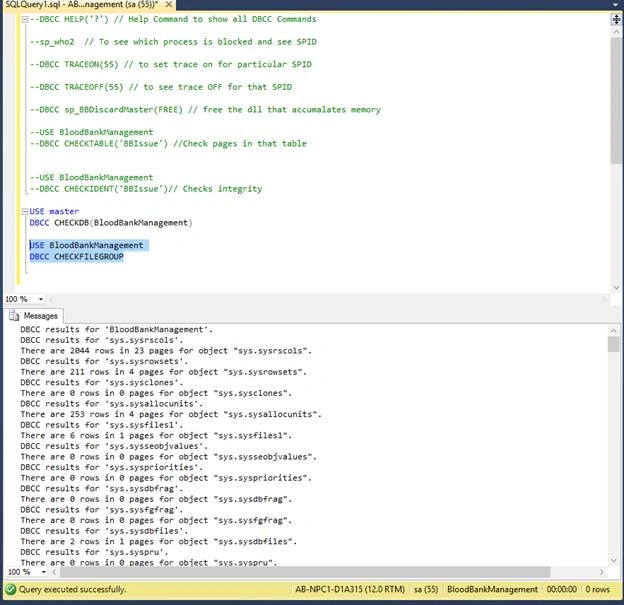Click the messages vertical scrollbar thumb

(x=614, y=344)
